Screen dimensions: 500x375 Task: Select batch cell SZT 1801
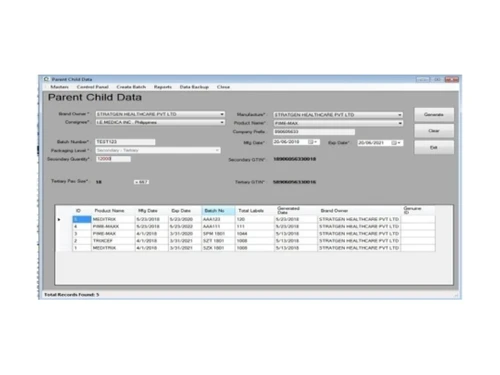[x=218, y=241]
